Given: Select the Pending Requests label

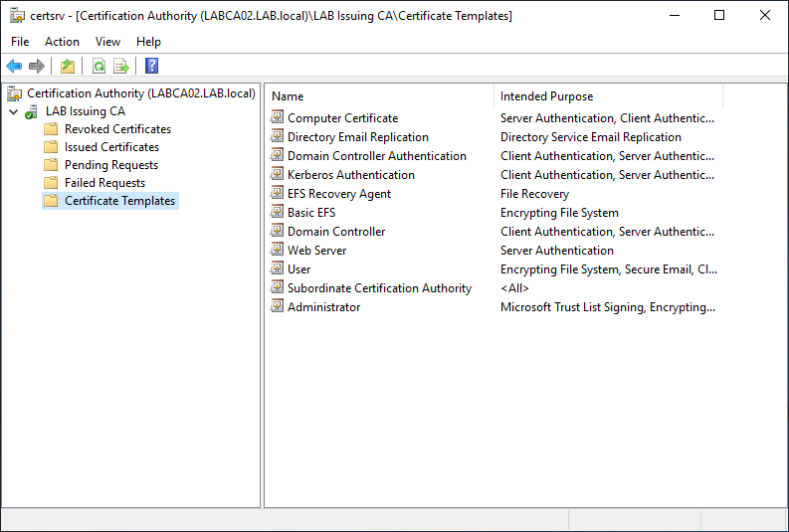Looking at the screenshot, I should pyautogui.click(x=111, y=165).
